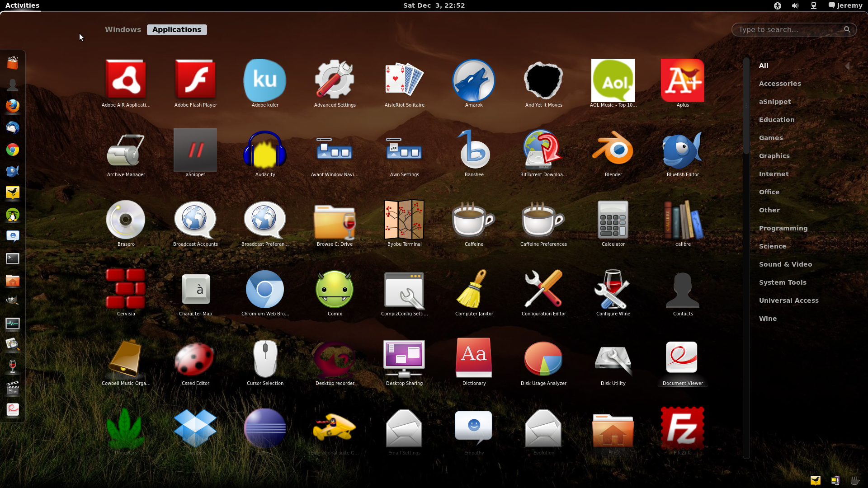The height and width of the screenshot is (488, 868).
Task: Filter applications by Sound & Video
Action: pos(785,264)
